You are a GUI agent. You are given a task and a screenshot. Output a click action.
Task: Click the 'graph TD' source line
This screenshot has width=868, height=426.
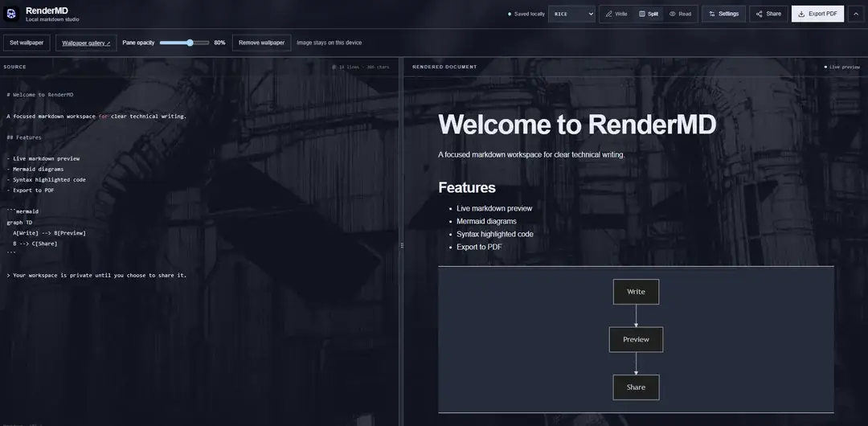coord(19,222)
